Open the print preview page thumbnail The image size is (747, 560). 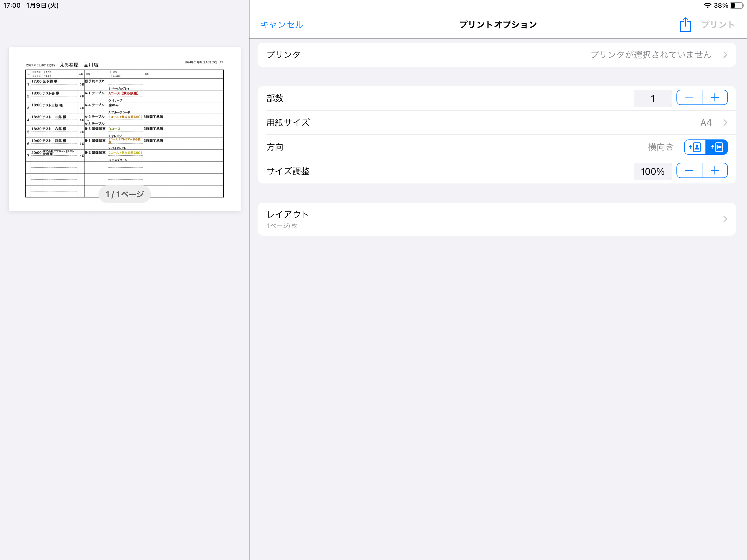(125, 129)
